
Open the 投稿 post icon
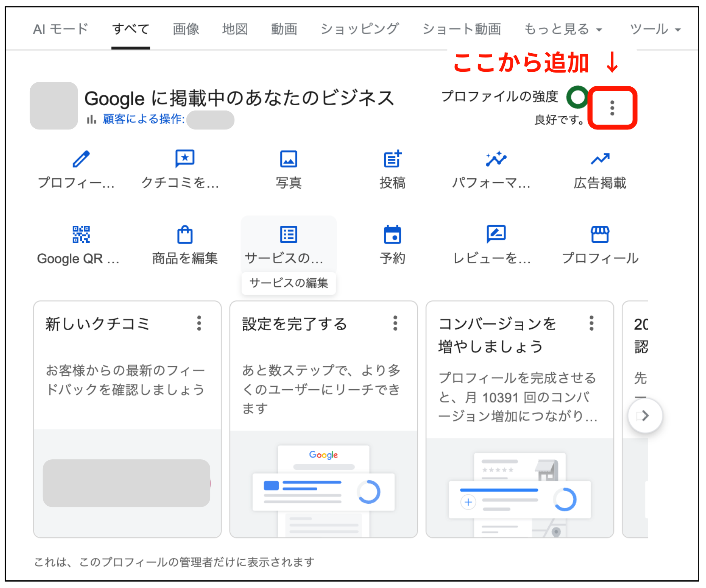click(393, 158)
